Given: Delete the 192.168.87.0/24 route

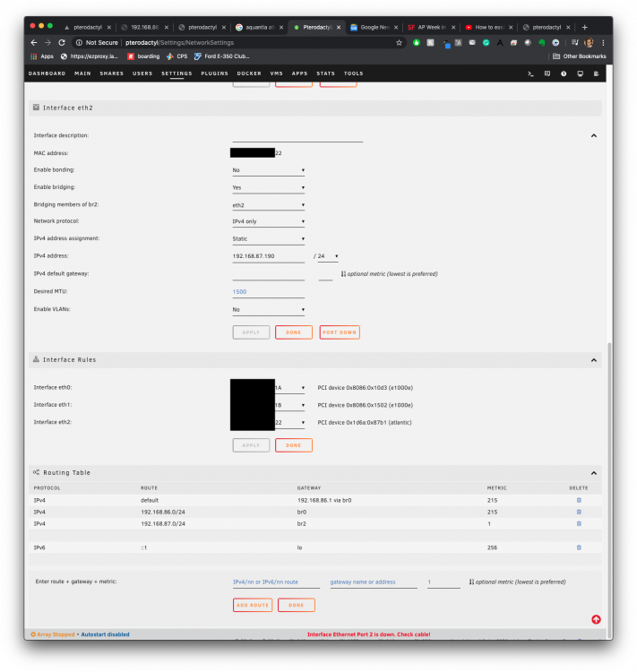Looking at the screenshot, I should [x=579, y=523].
